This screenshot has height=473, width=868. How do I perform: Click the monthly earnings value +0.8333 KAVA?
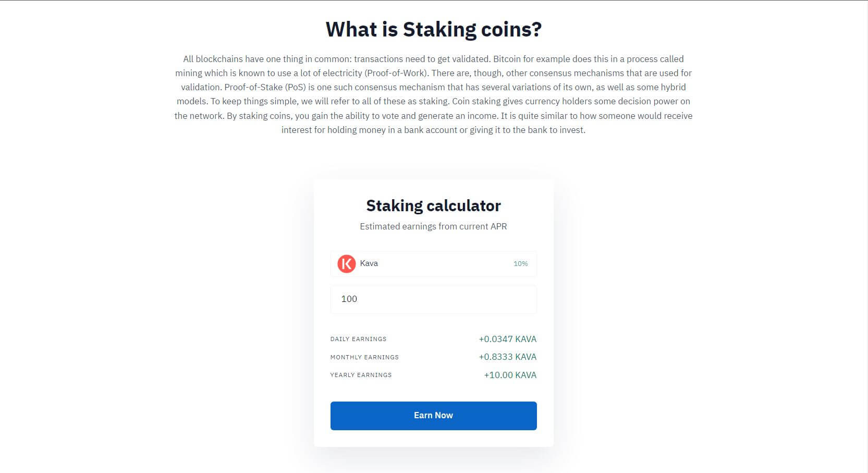pyautogui.click(x=507, y=357)
